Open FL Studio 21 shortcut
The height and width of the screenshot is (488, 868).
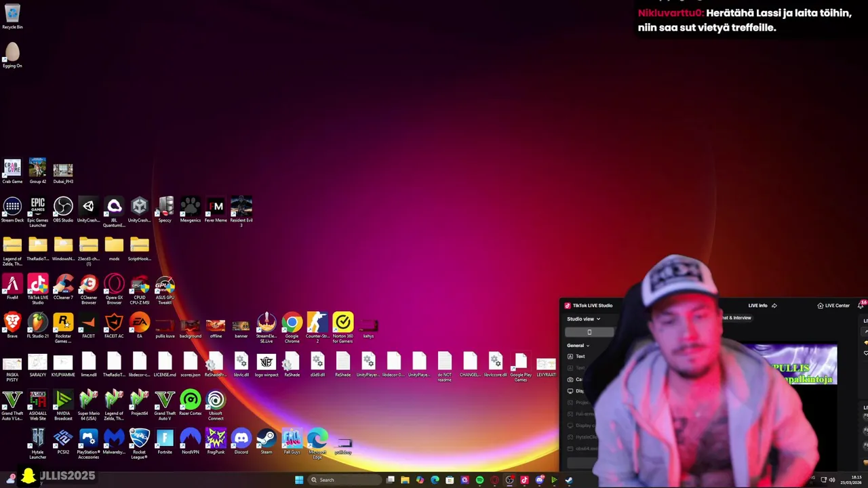[38, 325]
